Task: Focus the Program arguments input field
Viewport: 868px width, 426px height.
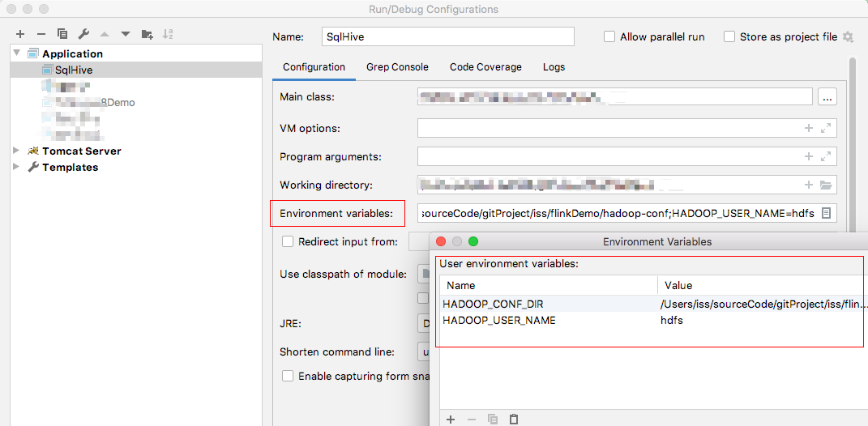Action: pos(627,156)
